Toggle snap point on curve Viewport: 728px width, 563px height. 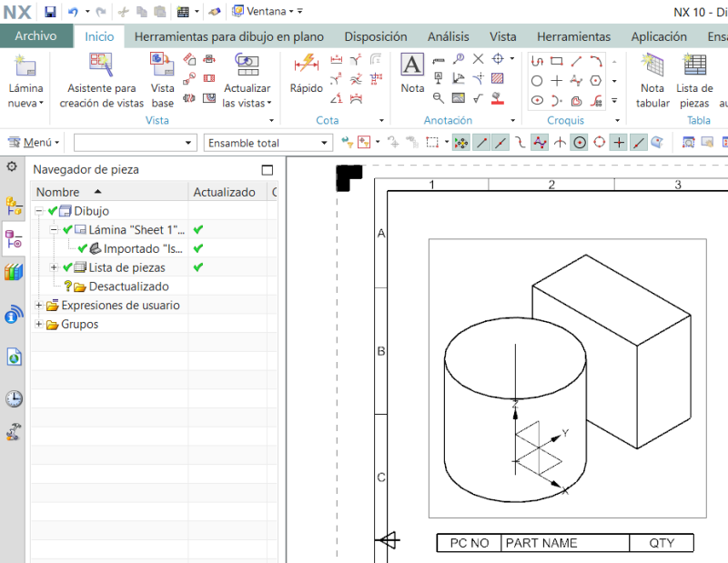coord(639,143)
